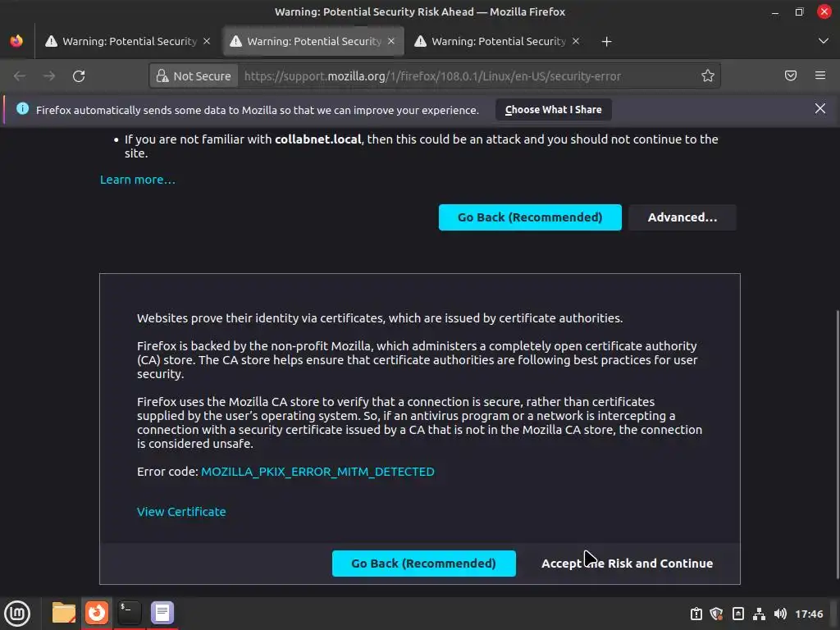This screenshot has width=840, height=630.
Task: Open the Linux Mint start menu
Action: (17, 614)
